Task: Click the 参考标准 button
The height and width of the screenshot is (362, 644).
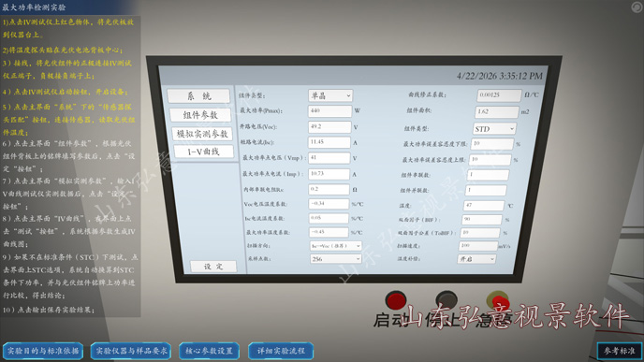Action: 619,352
